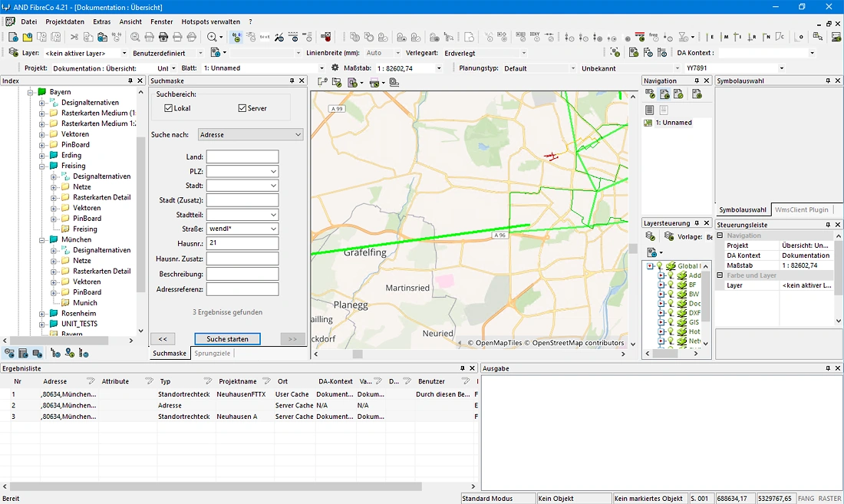Toggle bulb visibility for the BW layer
Screen dimensions: 844x504
pos(671,295)
